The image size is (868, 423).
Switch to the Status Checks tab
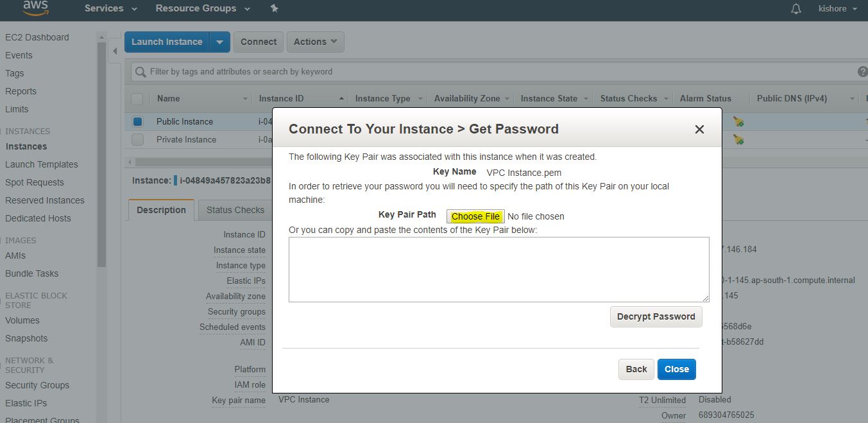coord(235,210)
